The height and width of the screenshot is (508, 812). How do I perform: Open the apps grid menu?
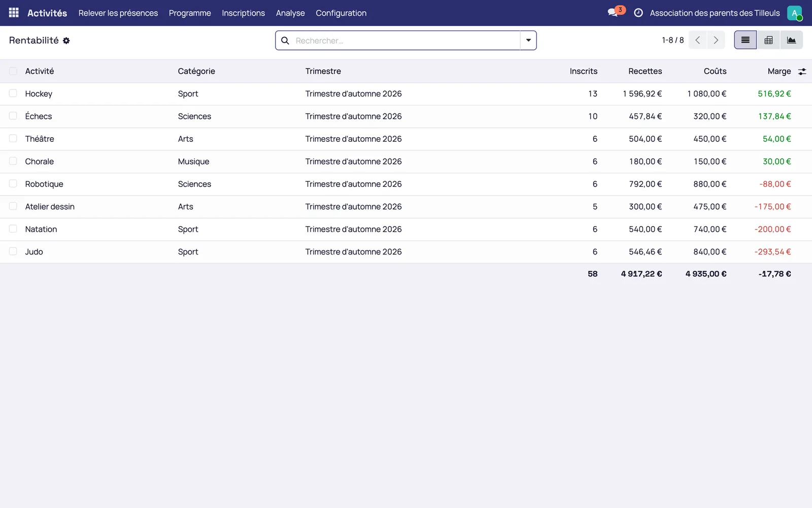click(x=14, y=13)
